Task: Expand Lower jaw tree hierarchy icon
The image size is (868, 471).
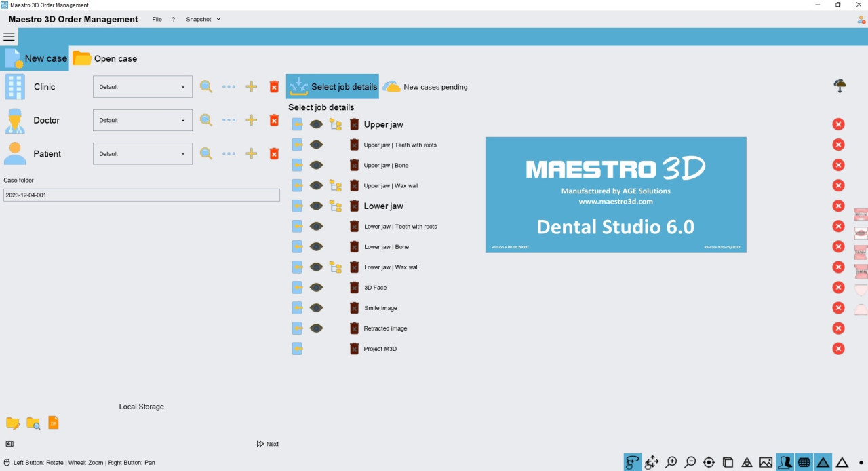Action: [336, 206]
